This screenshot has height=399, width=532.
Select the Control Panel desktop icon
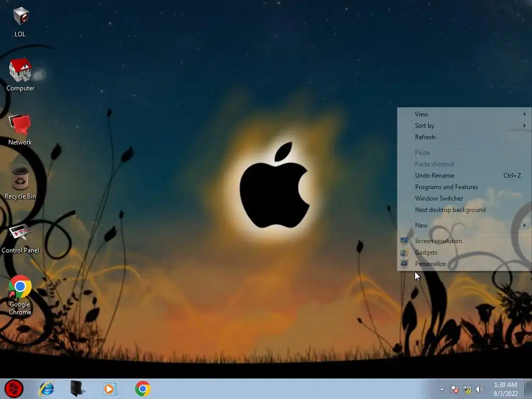click(20, 239)
